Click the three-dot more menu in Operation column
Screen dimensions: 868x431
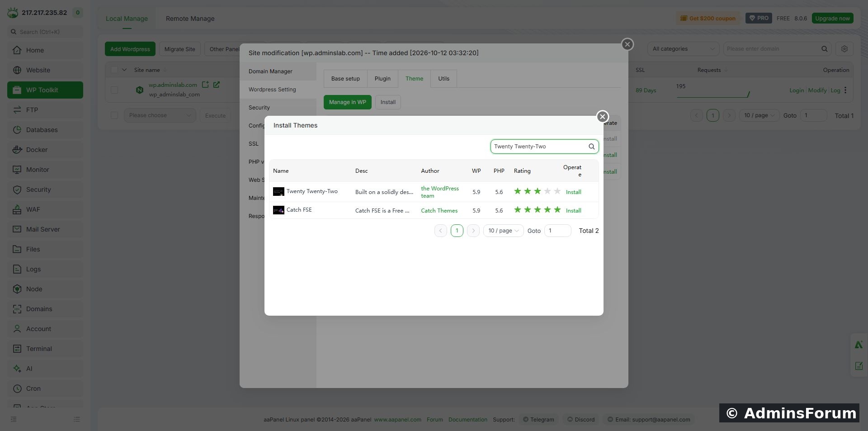[x=845, y=90]
